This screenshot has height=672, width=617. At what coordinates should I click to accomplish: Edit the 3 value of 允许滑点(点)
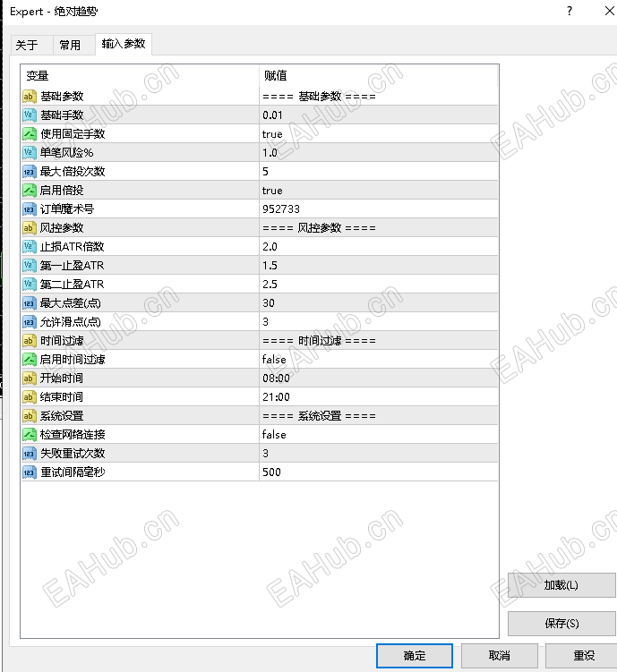(379, 322)
